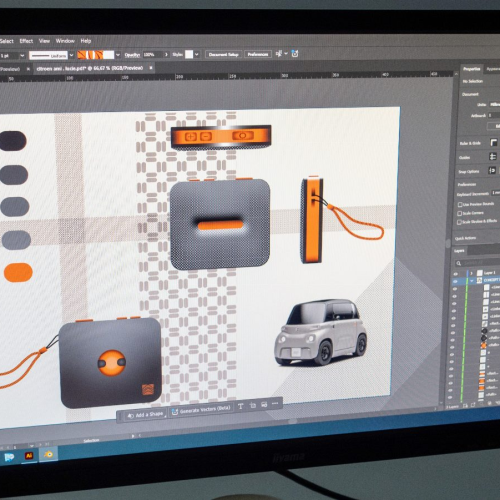Click the darkest grey color swatch on artboard
The height and width of the screenshot is (500, 500).
12,141
